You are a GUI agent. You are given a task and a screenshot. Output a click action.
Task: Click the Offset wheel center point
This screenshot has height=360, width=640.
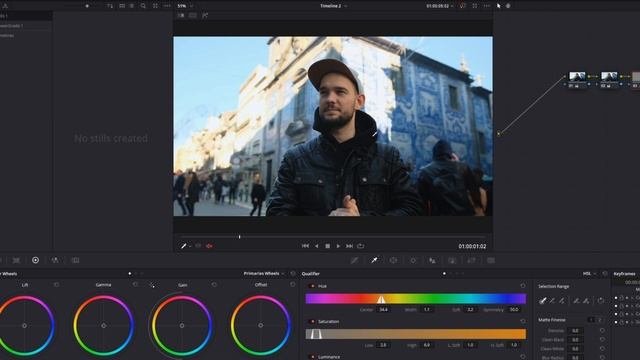pos(260,326)
